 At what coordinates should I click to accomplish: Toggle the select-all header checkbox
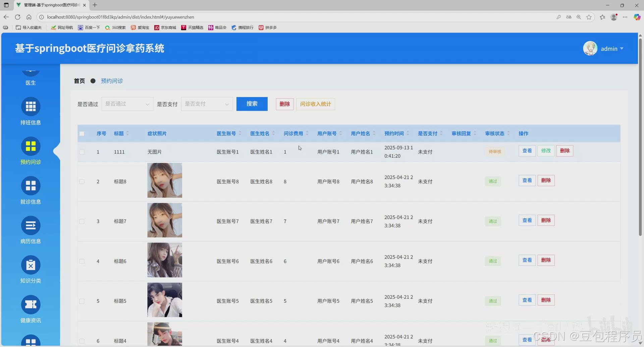pyautogui.click(x=82, y=134)
